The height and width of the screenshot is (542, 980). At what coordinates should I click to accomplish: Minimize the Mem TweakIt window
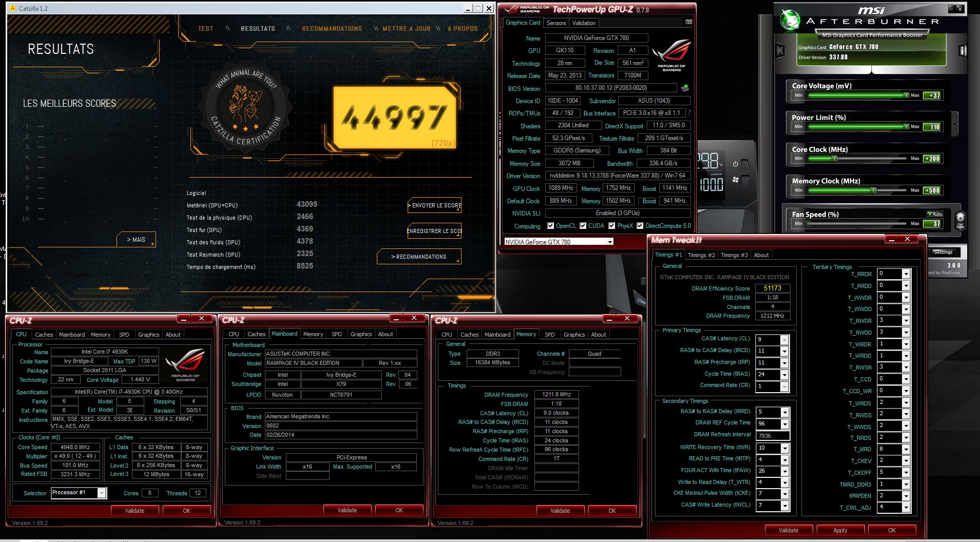click(x=891, y=239)
